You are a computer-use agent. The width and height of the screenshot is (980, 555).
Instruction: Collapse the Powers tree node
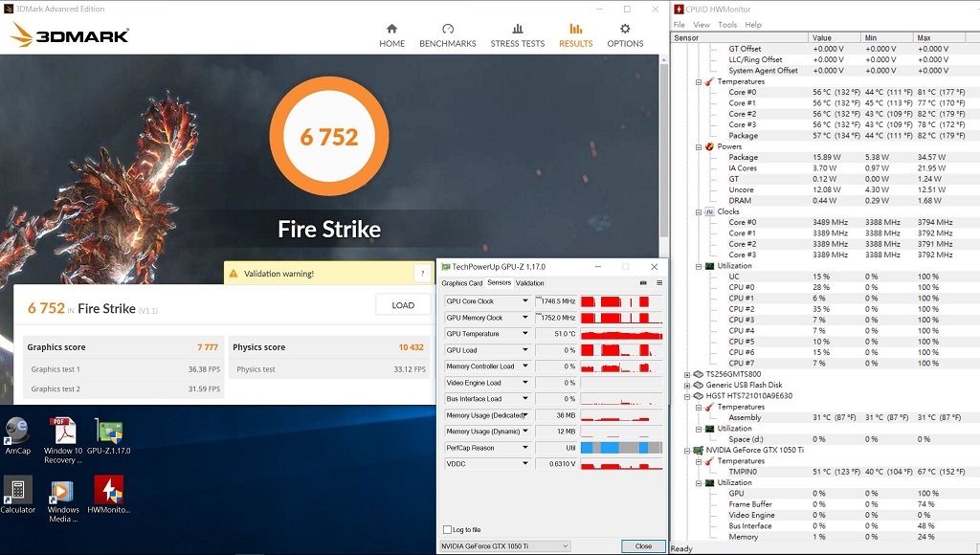coord(698,146)
